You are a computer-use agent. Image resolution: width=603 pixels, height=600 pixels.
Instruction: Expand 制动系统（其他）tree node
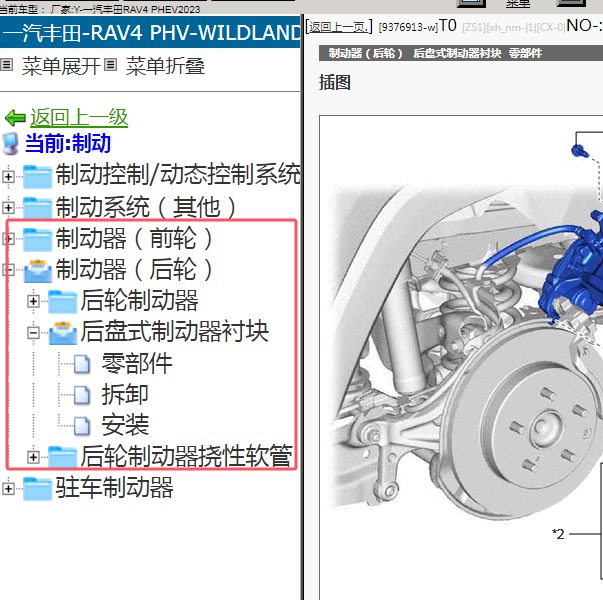[8, 208]
